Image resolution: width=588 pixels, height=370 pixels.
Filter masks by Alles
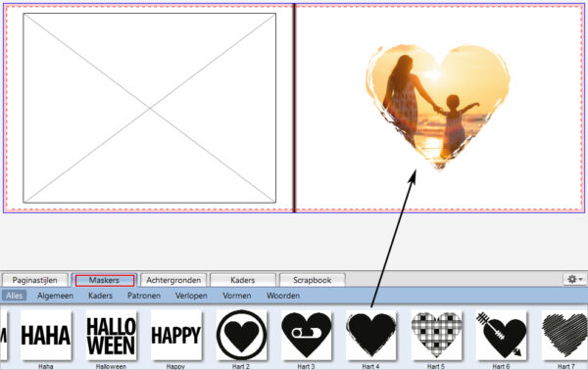[x=15, y=296]
